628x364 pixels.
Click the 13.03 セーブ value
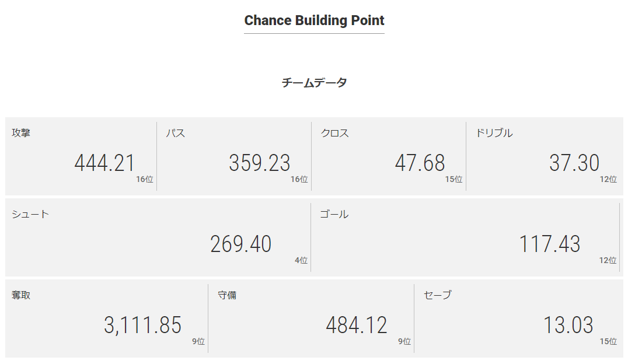pyautogui.click(x=568, y=325)
